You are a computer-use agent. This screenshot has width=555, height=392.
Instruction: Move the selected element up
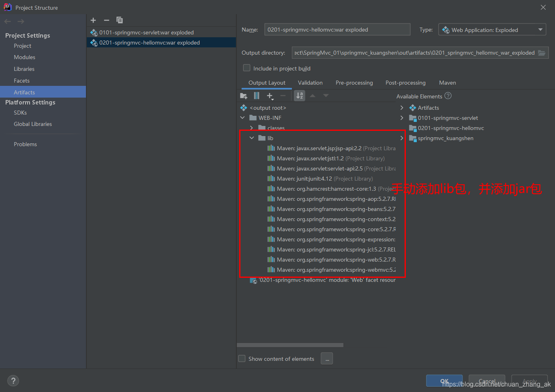(313, 96)
